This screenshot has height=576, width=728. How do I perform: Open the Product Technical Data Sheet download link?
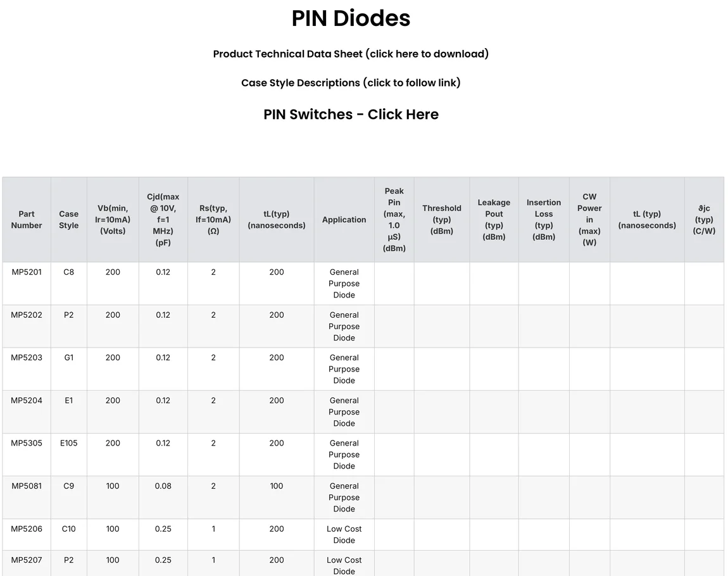[351, 54]
